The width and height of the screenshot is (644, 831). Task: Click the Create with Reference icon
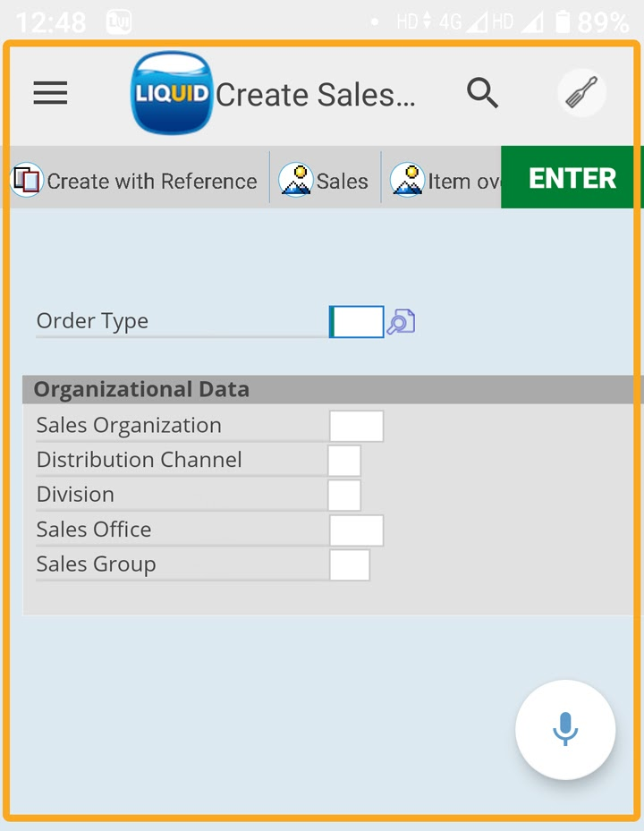[27, 180]
